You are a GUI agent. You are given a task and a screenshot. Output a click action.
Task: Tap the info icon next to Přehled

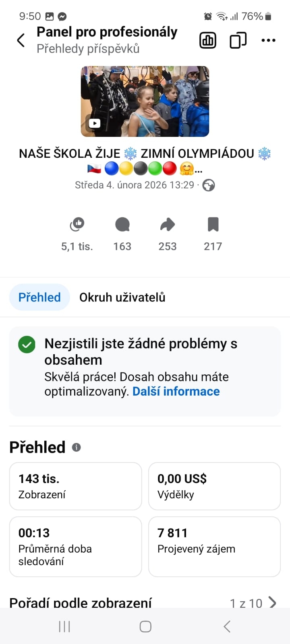coord(77,447)
